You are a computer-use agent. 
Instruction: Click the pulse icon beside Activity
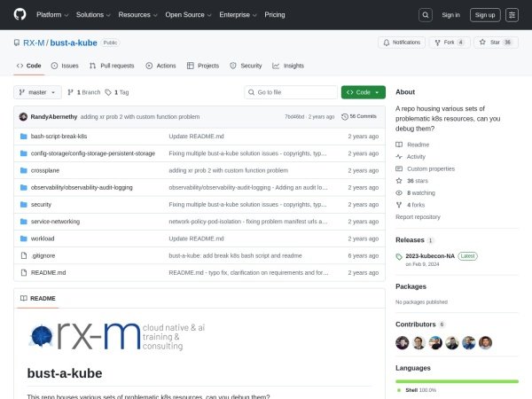pyautogui.click(x=399, y=157)
